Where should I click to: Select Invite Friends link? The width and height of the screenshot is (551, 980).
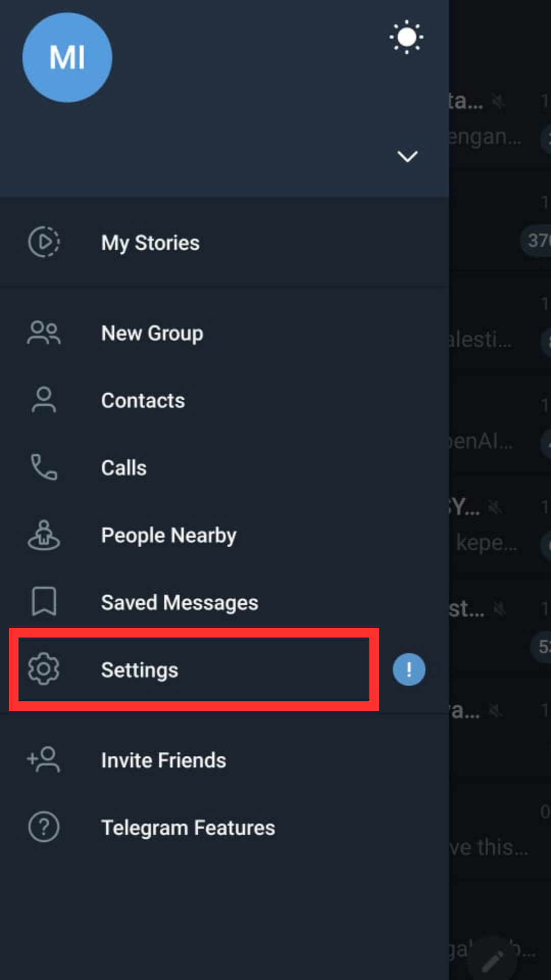pos(163,761)
